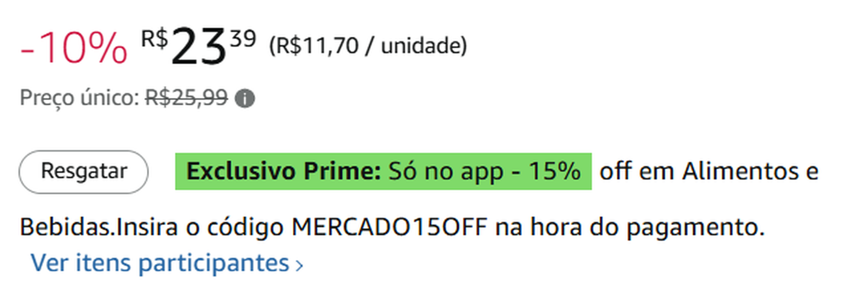Click the bold Exclusivo Prime text
The width and height of the screenshot is (868, 303).
283,172
